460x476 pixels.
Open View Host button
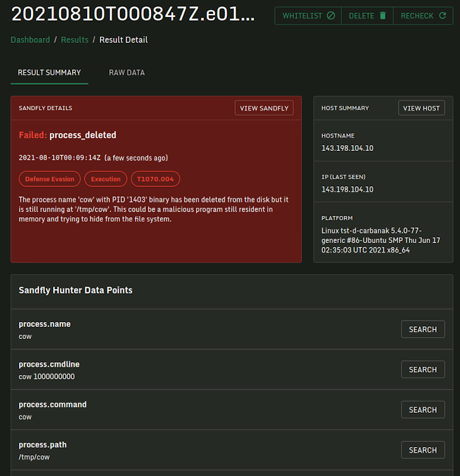(421, 108)
